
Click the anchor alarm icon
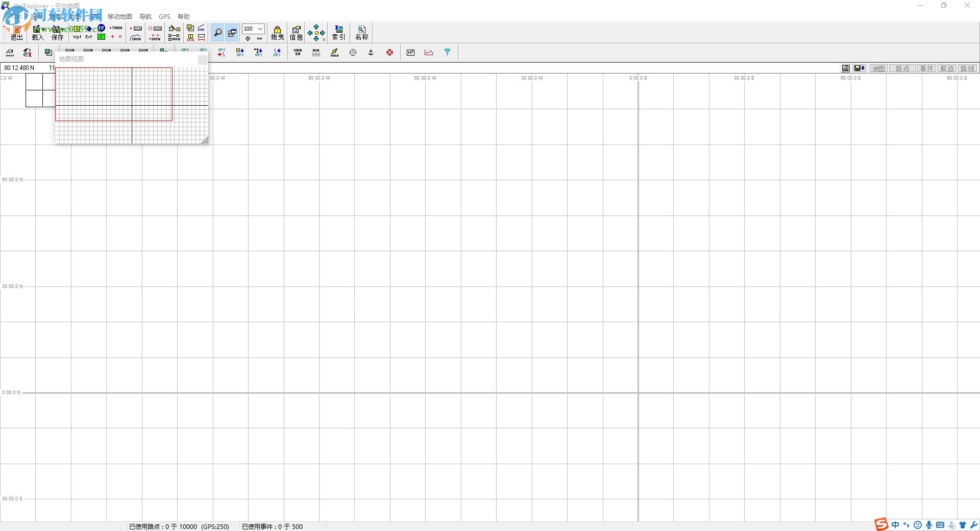tap(371, 52)
